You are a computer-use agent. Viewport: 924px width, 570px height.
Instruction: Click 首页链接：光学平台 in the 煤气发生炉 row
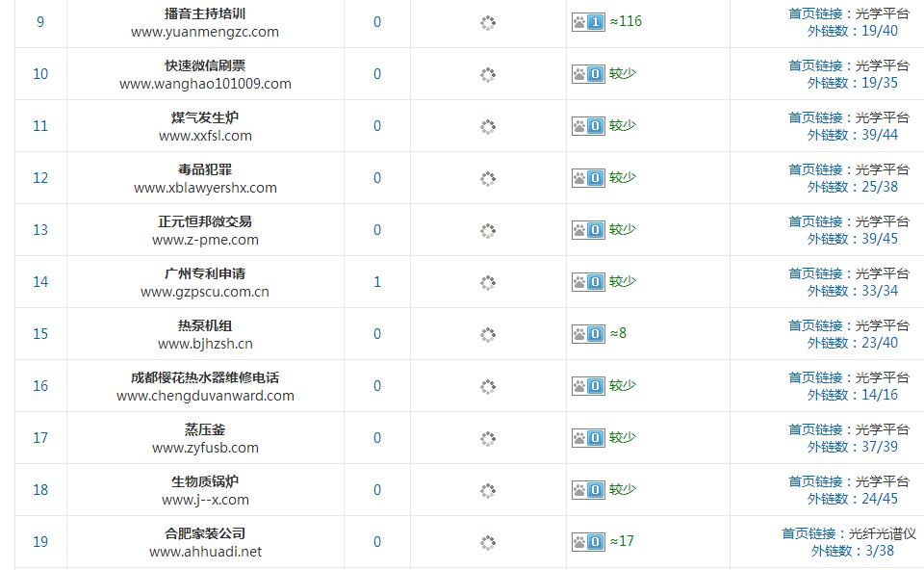coord(847,117)
